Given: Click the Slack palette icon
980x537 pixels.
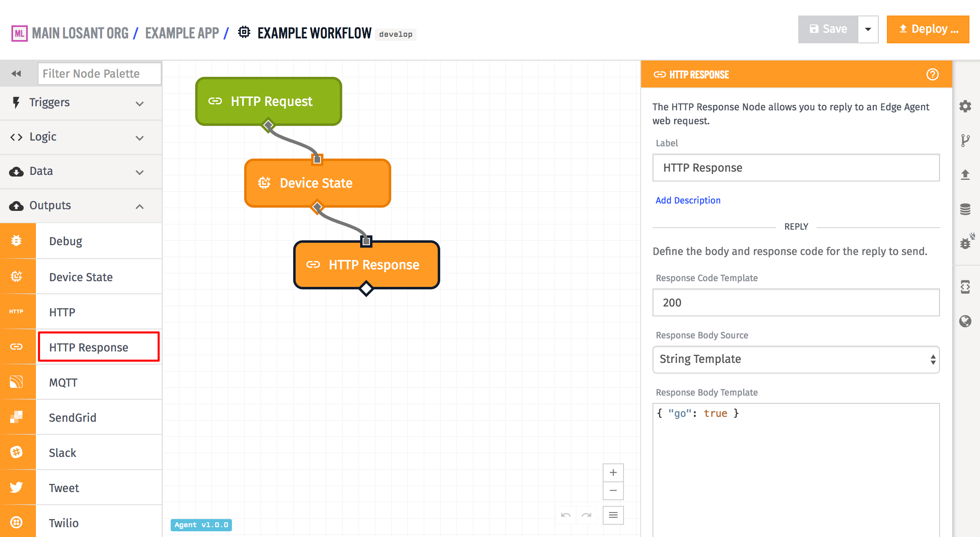Looking at the screenshot, I should (x=16, y=452).
